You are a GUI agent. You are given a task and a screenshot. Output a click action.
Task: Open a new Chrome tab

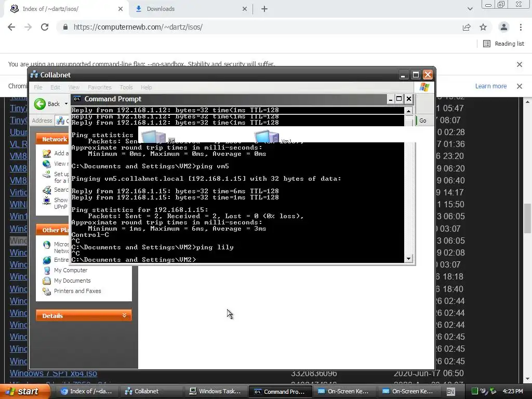264,9
